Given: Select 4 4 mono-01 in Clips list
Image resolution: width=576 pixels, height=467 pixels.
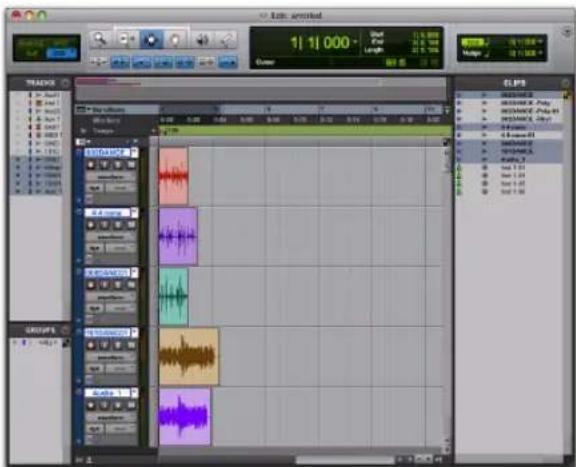Looking at the screenshot, I should pyautogui.click(x=509, y=135).
